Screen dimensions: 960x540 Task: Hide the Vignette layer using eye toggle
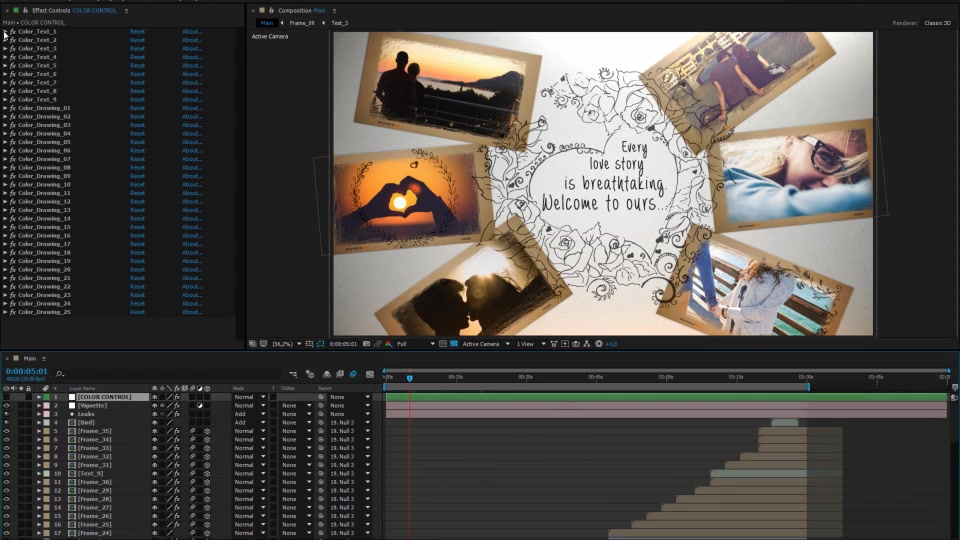click(6, 405)
